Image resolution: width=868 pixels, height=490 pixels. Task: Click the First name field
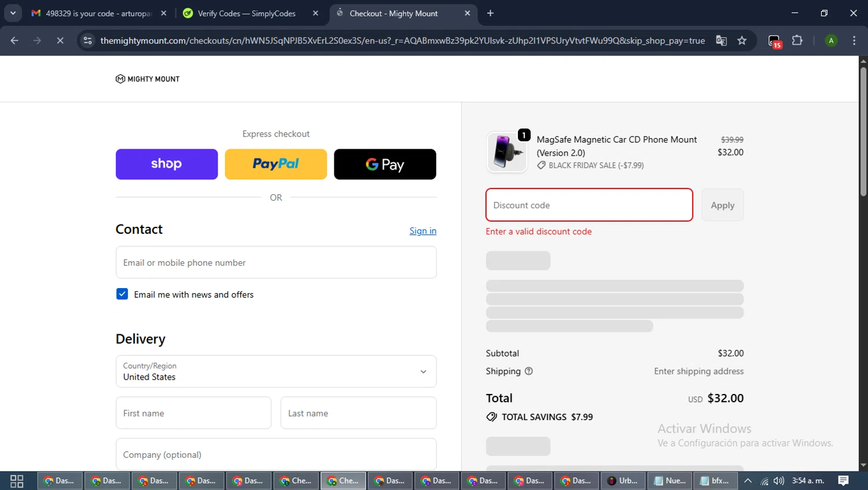[193, 413]
